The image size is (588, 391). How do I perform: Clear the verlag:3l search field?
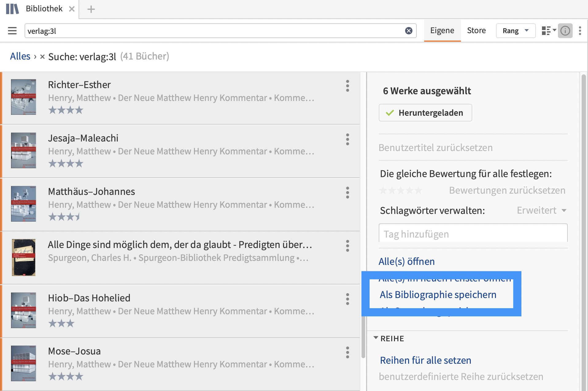coord(408,31)
